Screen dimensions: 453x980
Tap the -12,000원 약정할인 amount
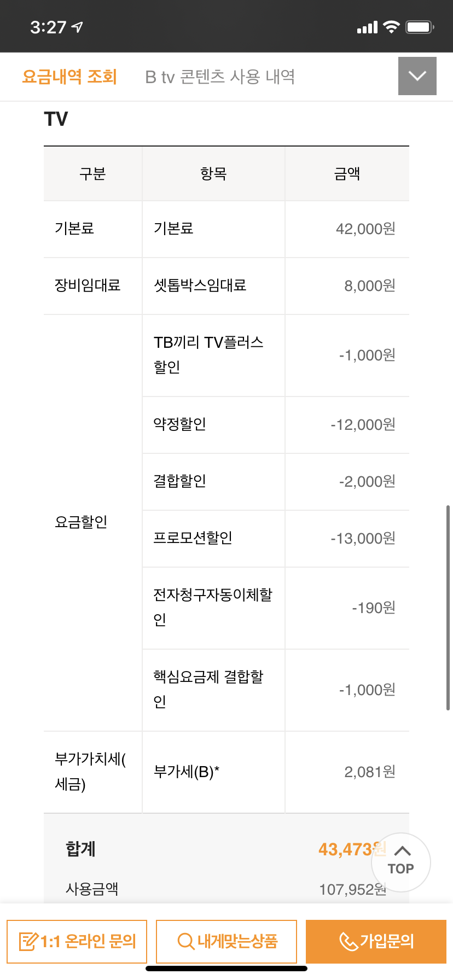(363, 425)
